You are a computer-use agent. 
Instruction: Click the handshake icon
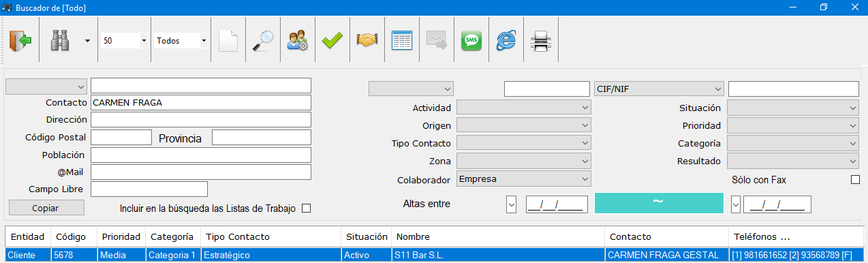tap(367, 41)
